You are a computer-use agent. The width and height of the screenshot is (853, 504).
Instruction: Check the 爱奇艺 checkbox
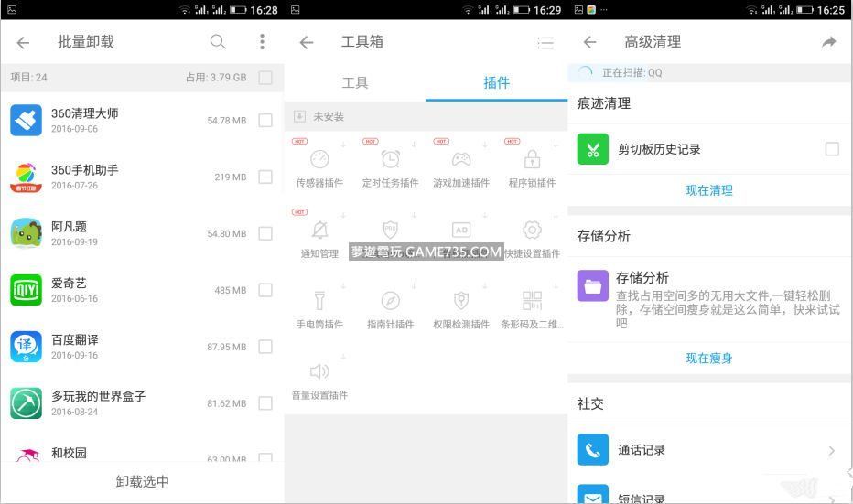265,290
